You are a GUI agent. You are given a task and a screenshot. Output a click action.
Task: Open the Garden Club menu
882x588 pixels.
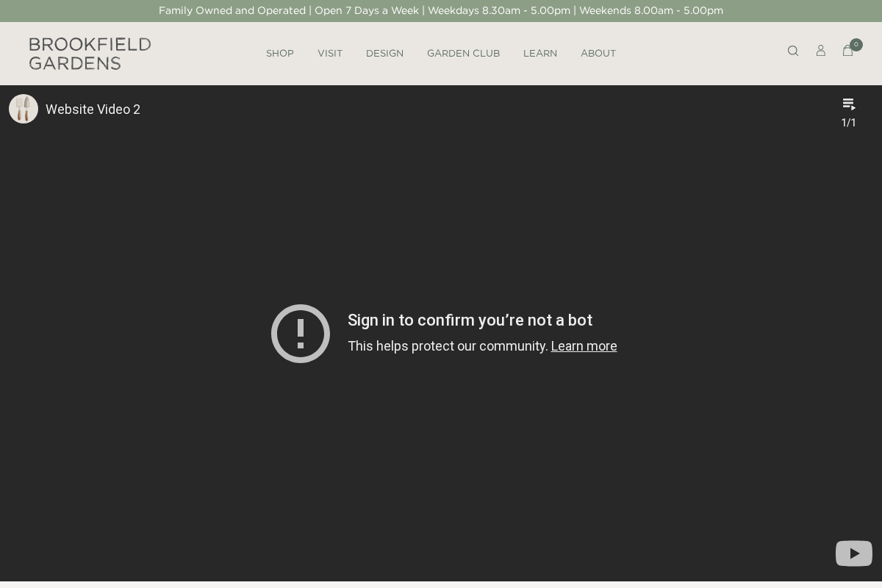tap(463, 53)
